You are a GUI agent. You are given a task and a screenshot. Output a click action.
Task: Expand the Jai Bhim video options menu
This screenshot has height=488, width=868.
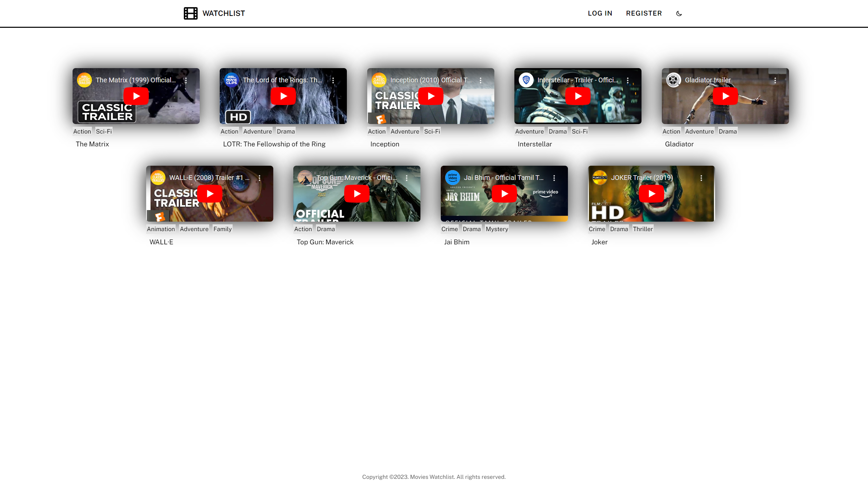pyautogui.click(x=554, y=178)
